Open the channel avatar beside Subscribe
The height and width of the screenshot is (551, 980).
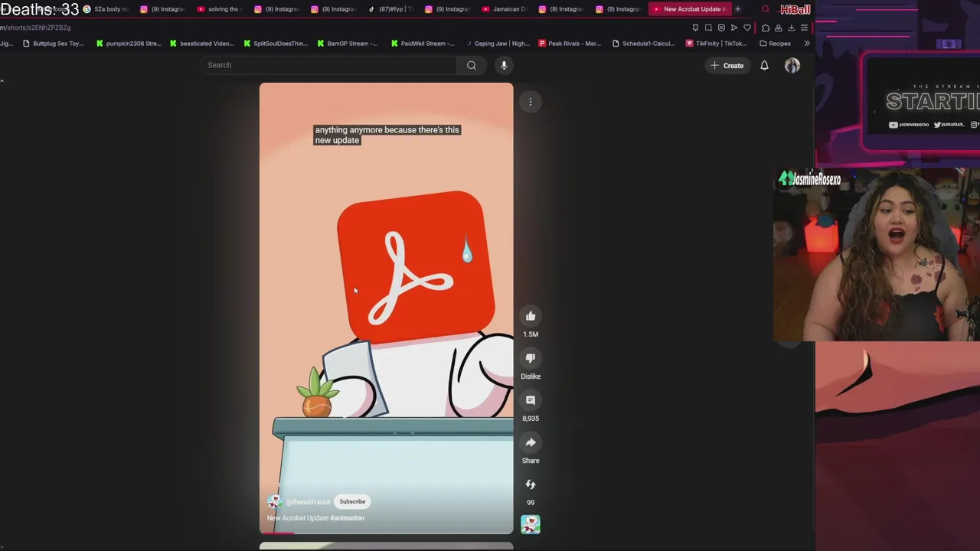tap(274, 501)
